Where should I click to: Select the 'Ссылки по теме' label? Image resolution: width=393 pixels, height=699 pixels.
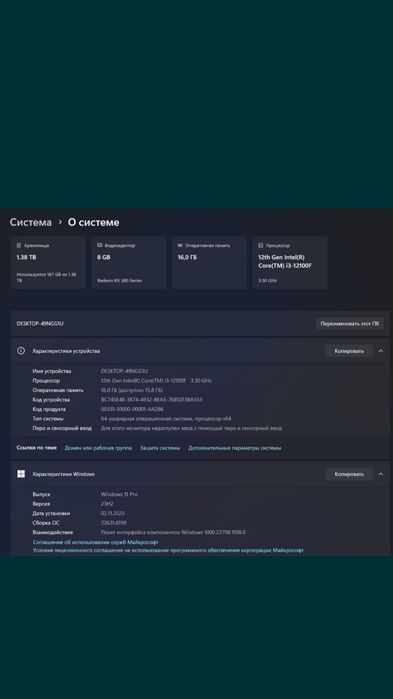tap(37, 448)
